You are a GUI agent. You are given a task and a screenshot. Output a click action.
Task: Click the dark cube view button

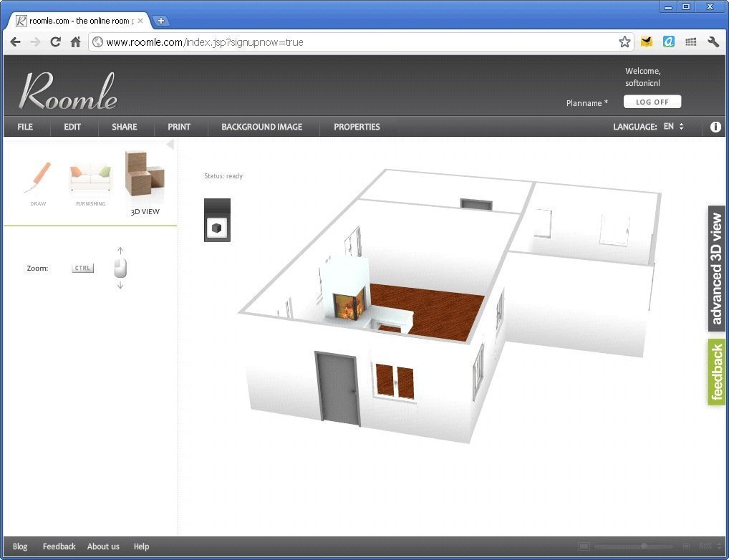point(217,228)
